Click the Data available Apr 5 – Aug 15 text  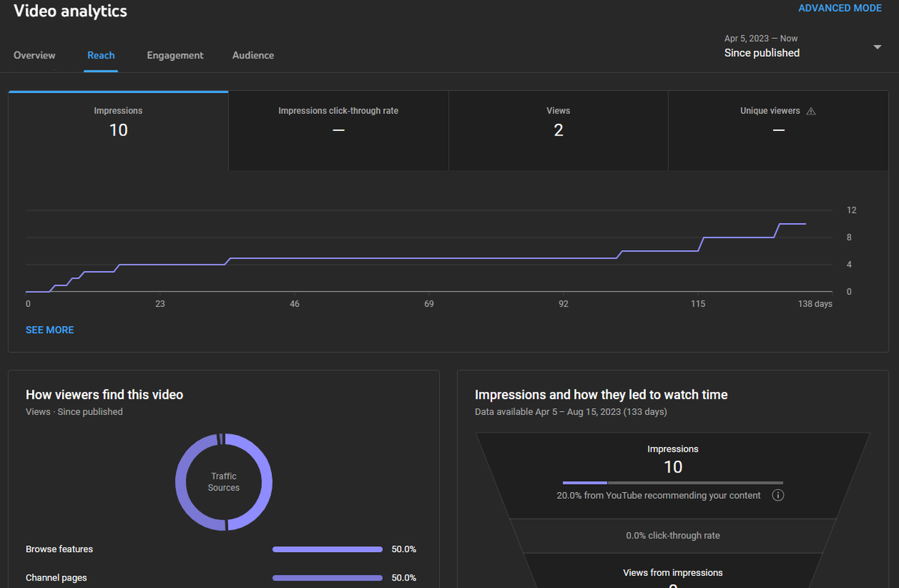571,412
